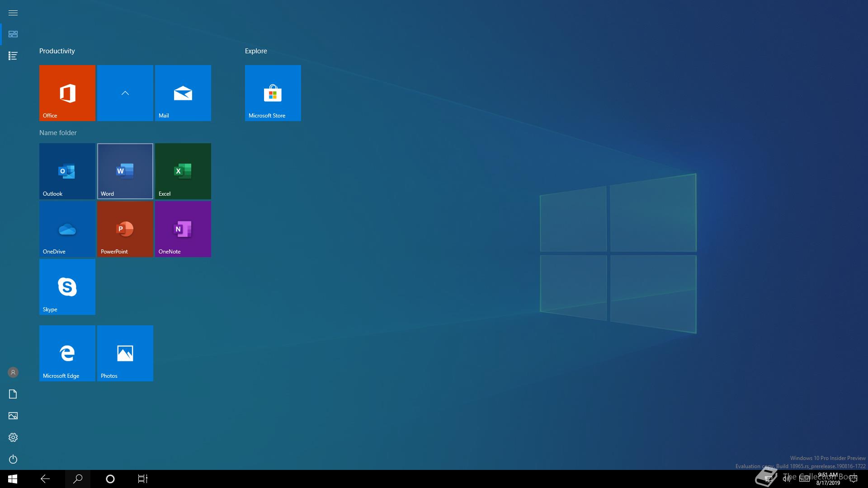Click the Windows Start button
The image size is (868, 488).
(13, 479)
